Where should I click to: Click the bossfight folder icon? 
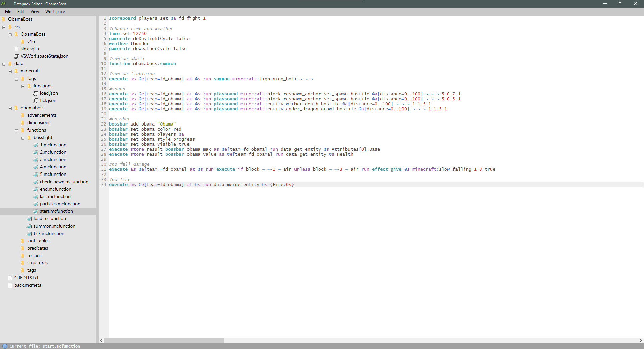tap(29, 137)
